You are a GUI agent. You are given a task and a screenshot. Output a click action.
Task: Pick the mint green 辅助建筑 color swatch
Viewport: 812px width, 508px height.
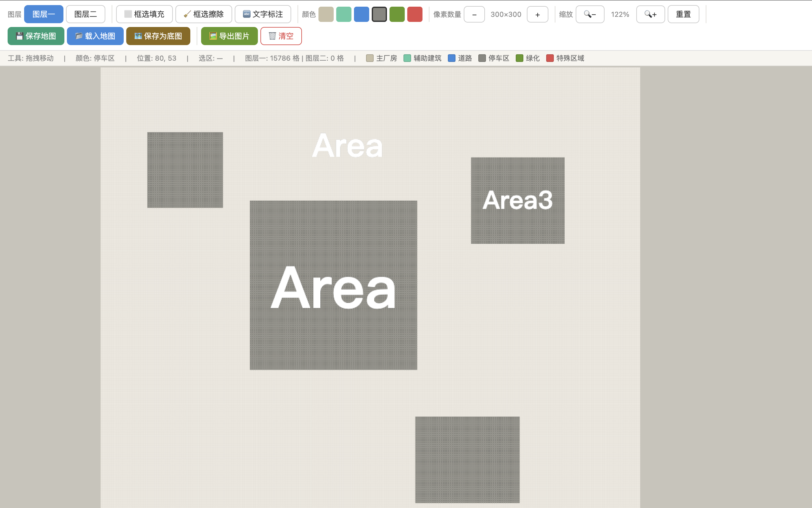(x=344, y=15)
